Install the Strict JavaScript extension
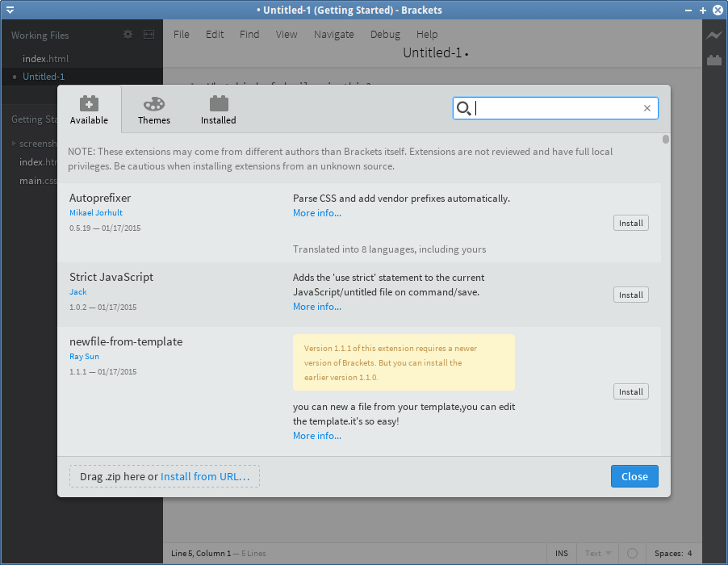 point(630,295)
